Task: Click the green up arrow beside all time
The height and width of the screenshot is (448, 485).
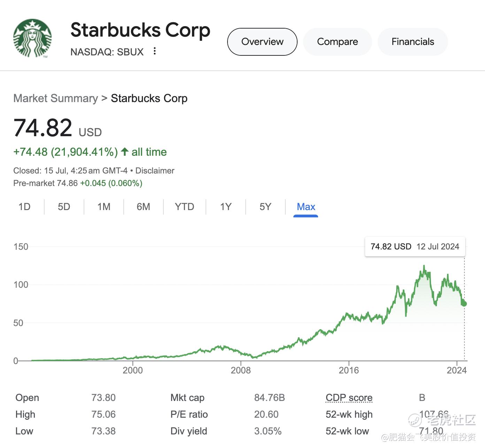Action: (x=125, y=152)
